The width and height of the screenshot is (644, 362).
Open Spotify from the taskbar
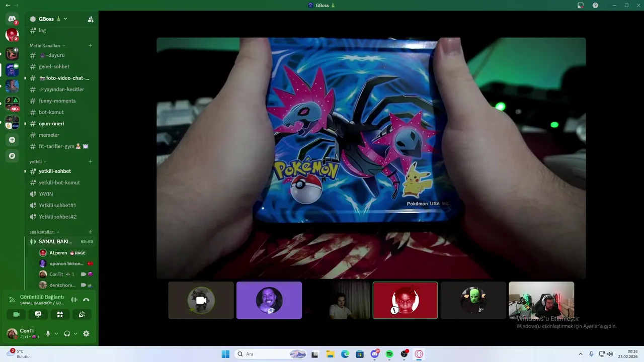pos(389,354)
